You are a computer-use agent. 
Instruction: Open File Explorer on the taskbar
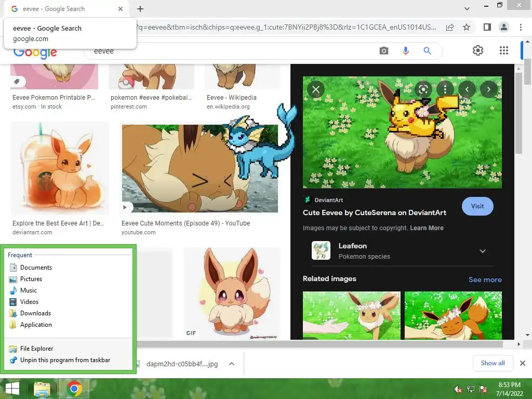42,389
